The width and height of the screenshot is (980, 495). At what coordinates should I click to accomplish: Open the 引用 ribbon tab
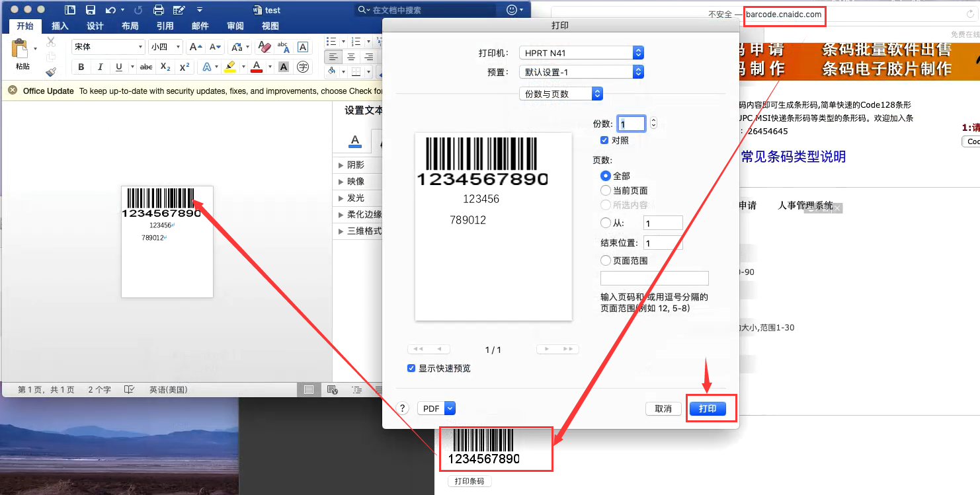point(165,26)
